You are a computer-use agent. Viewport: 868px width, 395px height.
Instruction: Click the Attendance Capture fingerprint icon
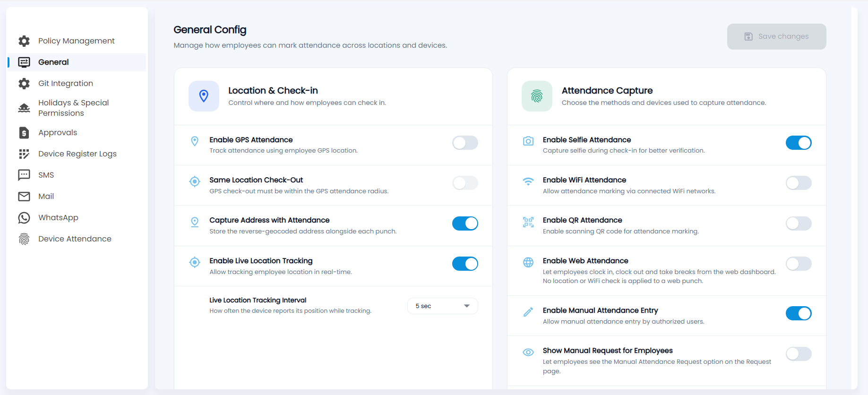[x=537, y=96]
